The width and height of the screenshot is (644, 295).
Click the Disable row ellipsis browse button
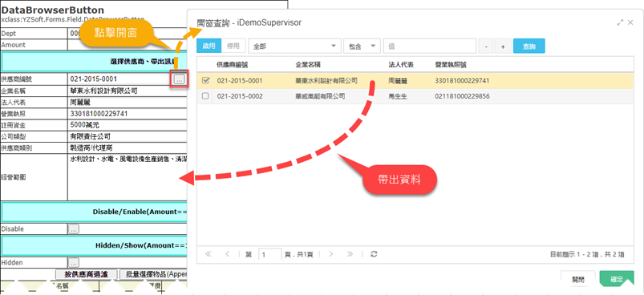[74, 229]
